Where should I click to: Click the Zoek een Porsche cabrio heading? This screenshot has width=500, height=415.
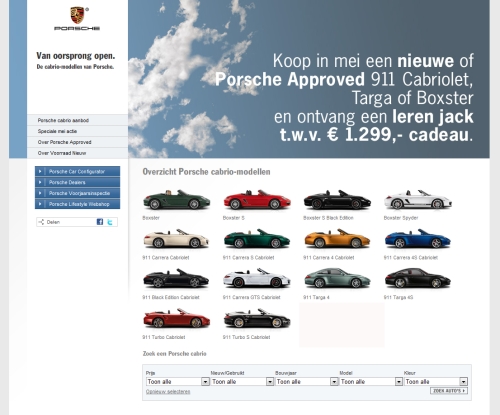tap(175, 354)
